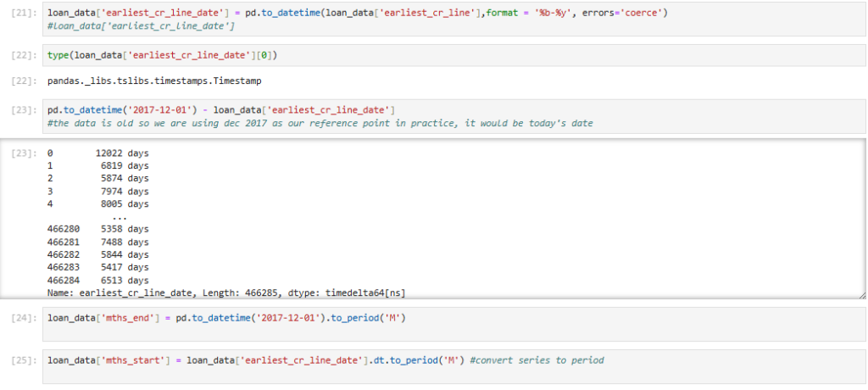Click the [22] input prompt beside type()

click(x=23, y=55)
